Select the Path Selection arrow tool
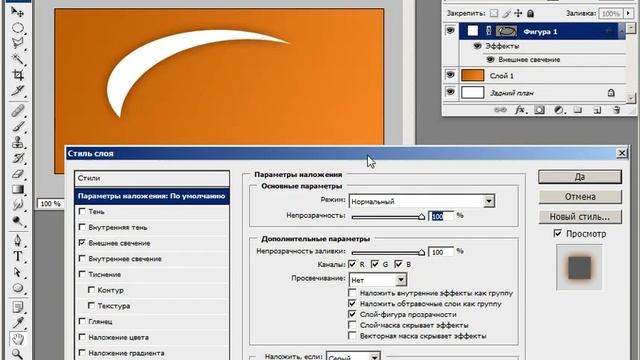 coord(18,272)
